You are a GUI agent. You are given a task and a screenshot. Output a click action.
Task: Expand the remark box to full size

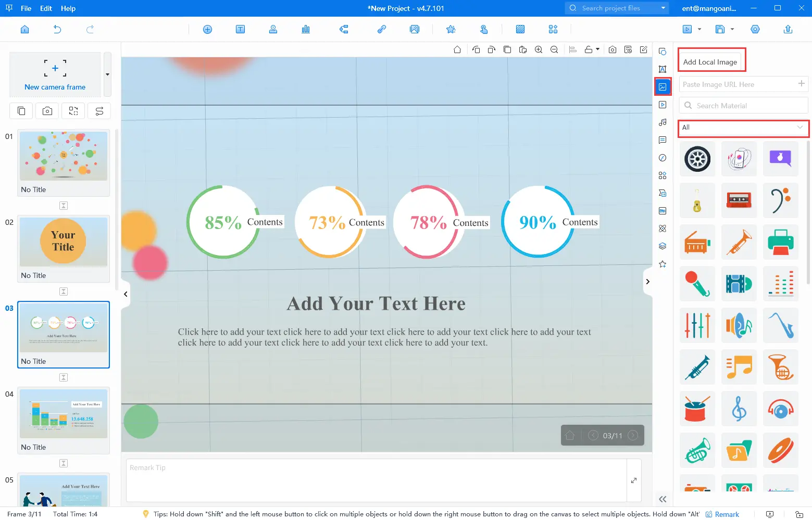point(634,480)
